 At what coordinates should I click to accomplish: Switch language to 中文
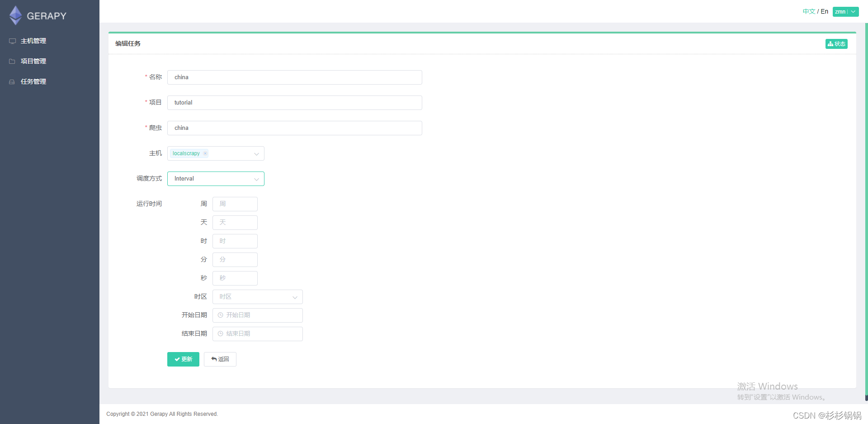click(809, 12)
